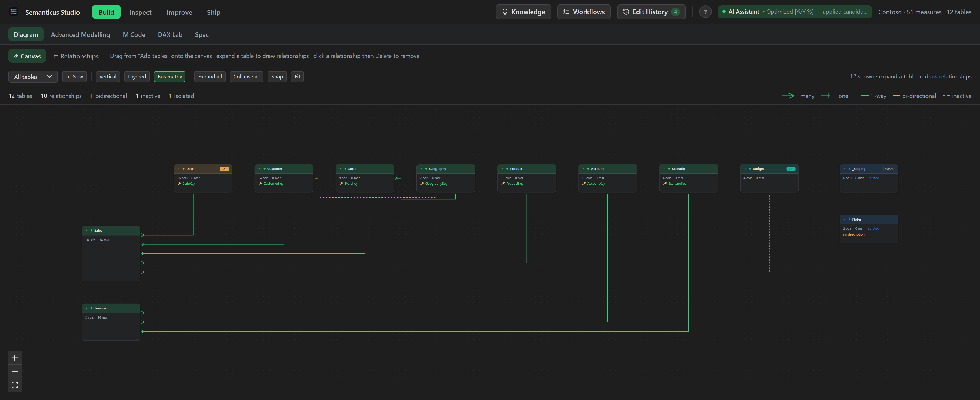Click the isolated label on Notes table

click(873, 228)
